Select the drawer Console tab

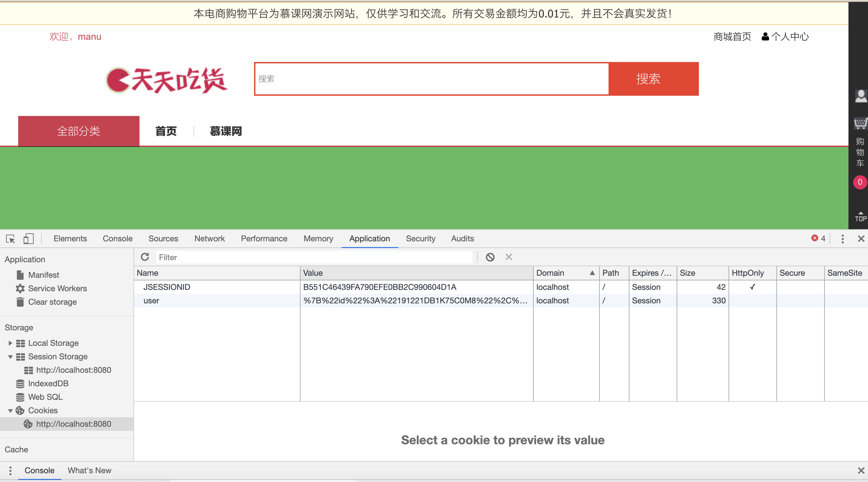[39, 471]
